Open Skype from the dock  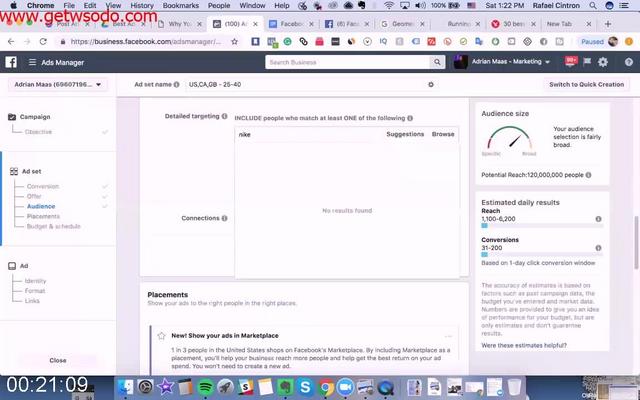click(305, 386)
